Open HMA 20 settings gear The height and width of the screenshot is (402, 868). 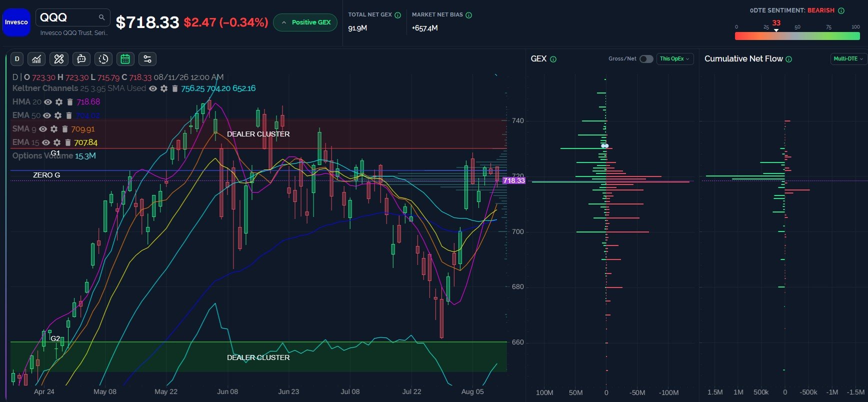[59, 102]
